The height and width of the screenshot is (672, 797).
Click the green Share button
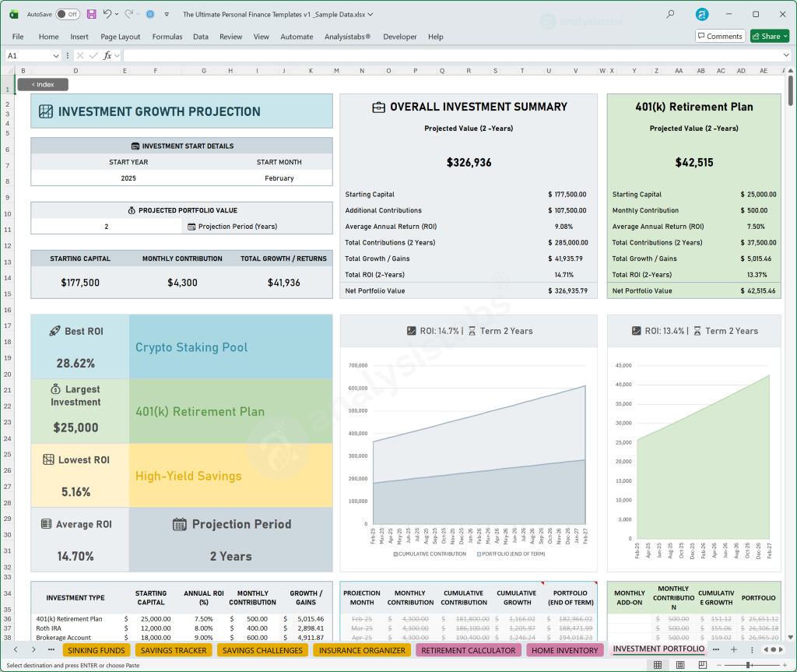pos(768,36)
